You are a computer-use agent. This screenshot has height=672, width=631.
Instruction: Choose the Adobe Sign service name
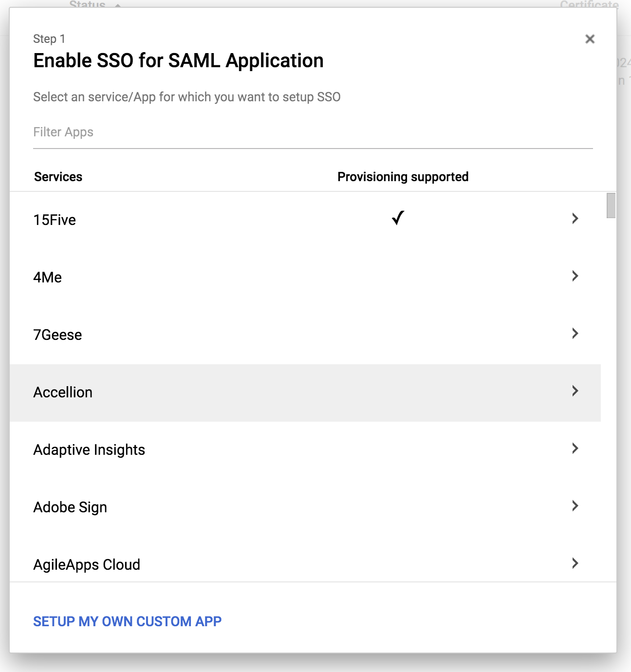click(x=70, y=507)
